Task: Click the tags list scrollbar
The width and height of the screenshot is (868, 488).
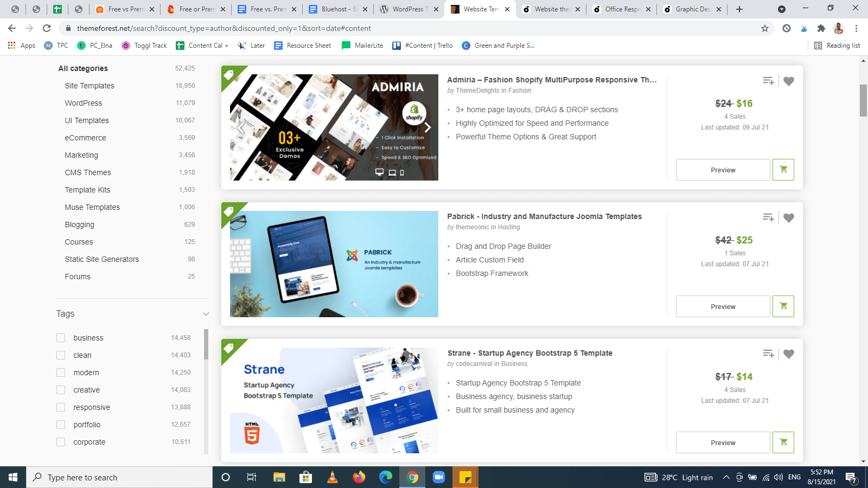Action: coord(206,344)
